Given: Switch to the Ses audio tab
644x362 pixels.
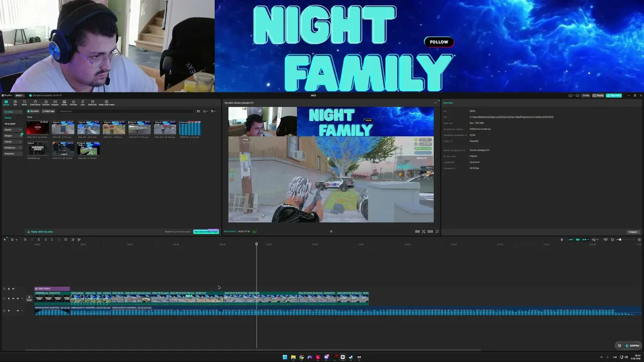Looking at the screenshot, I should pyautogui.click(x=15, y=103).
